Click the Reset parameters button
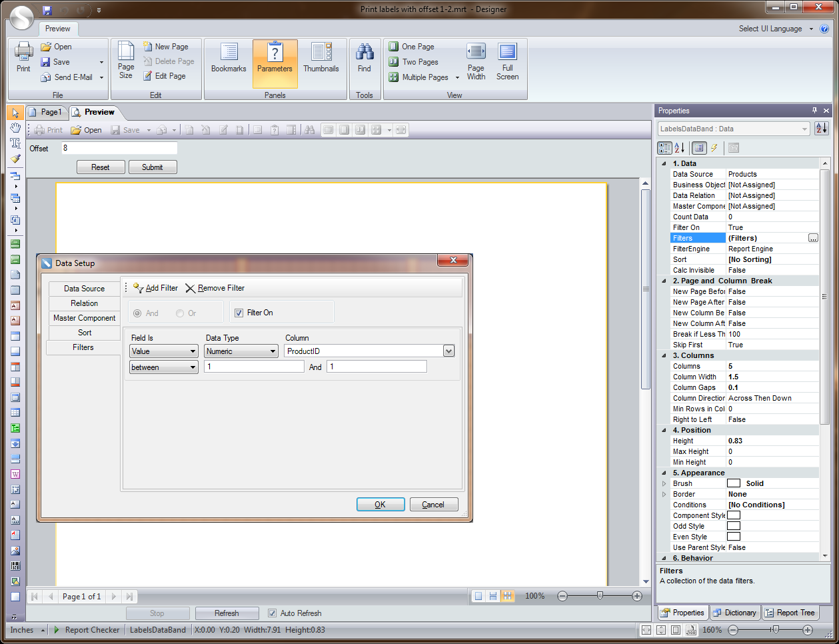The height and width of the screenshot is (644, 839). tap(101, 167)
